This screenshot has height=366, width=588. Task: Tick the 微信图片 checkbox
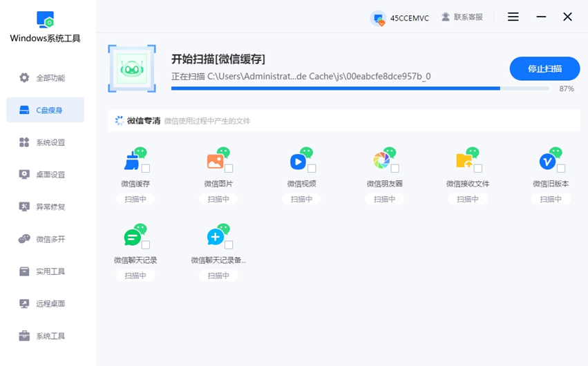point(229,168)
